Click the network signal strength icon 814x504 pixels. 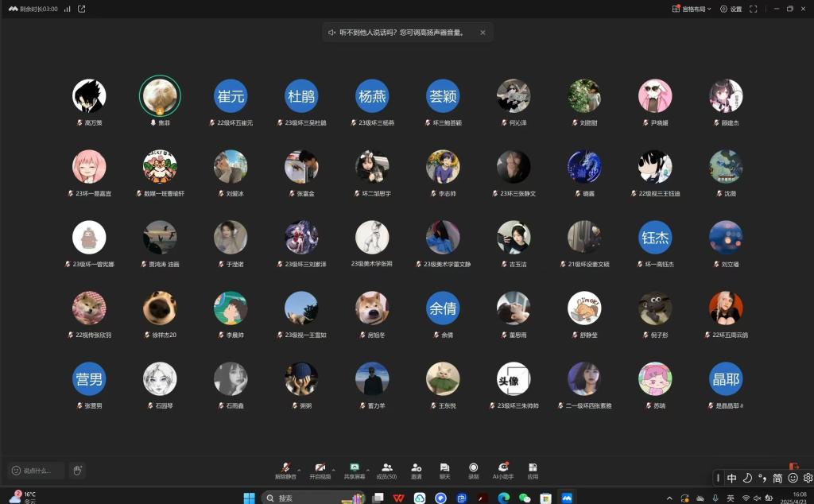pyautogui.click(x=67, y=9)
